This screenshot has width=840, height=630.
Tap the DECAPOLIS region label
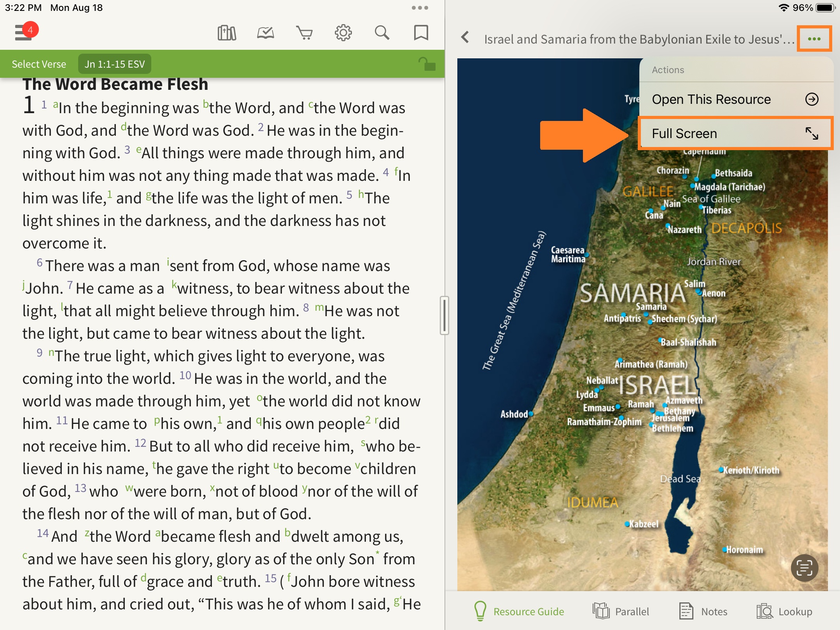[x=747, y=228]
